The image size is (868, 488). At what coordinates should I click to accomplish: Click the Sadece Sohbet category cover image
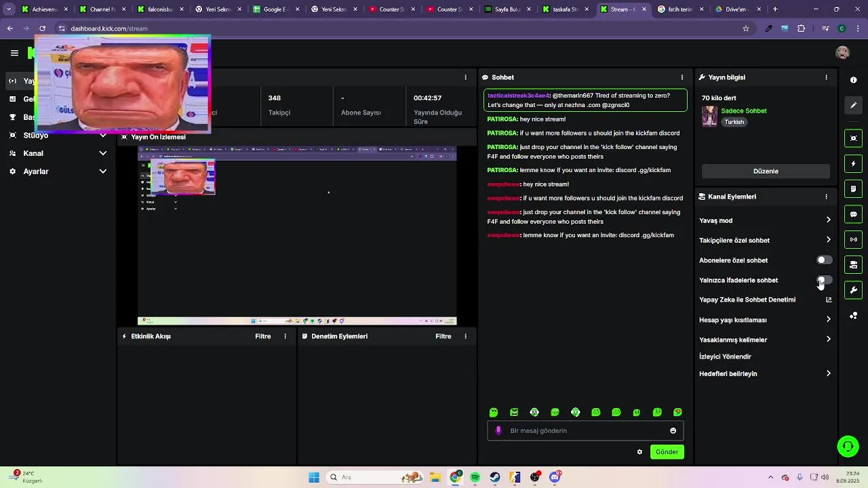[709, 116]
